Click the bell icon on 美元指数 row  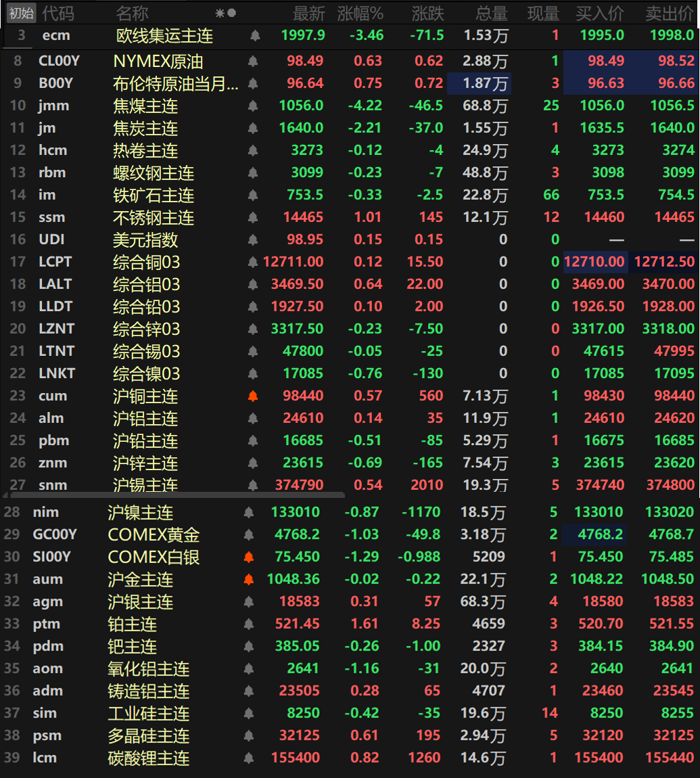tap(253, 240)
